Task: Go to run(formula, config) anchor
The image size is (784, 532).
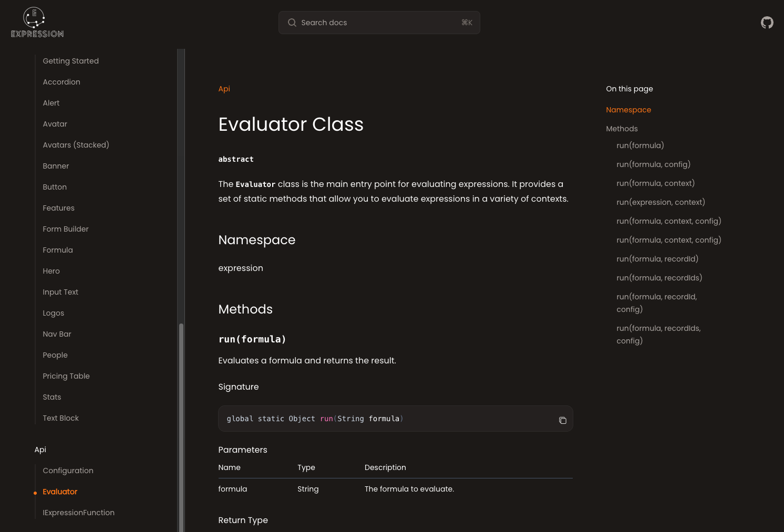Action: (653, 164)
